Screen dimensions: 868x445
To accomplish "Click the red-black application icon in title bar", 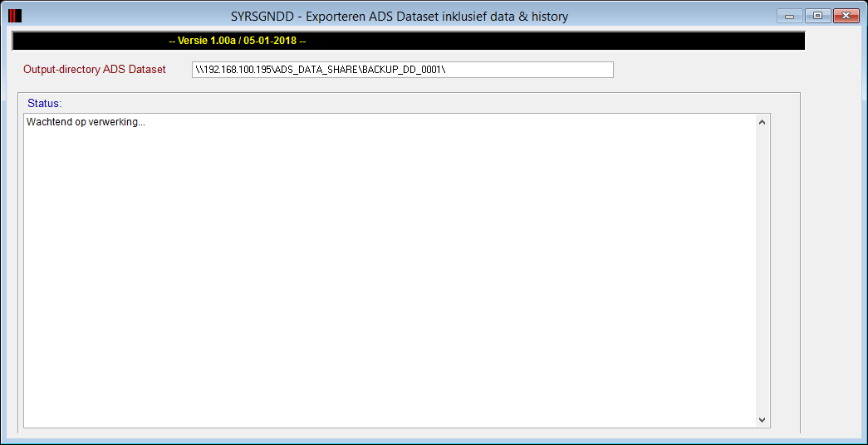I will tap(15, 16).
